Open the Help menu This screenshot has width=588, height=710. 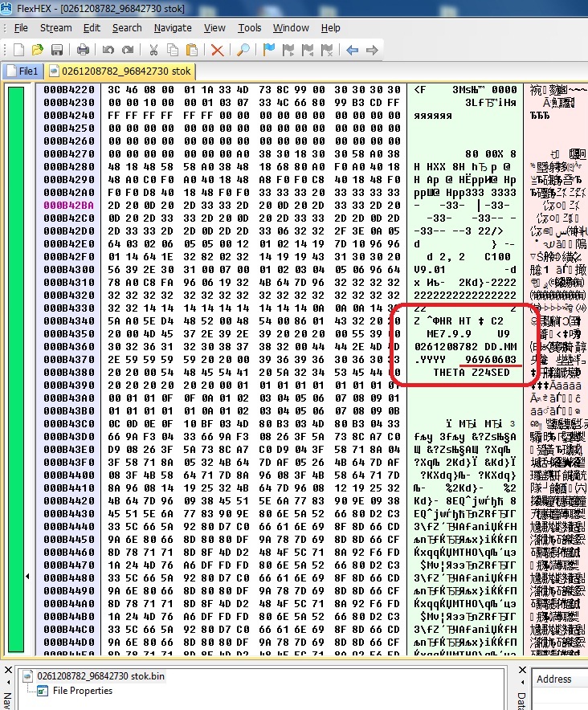tap(331, 27)
